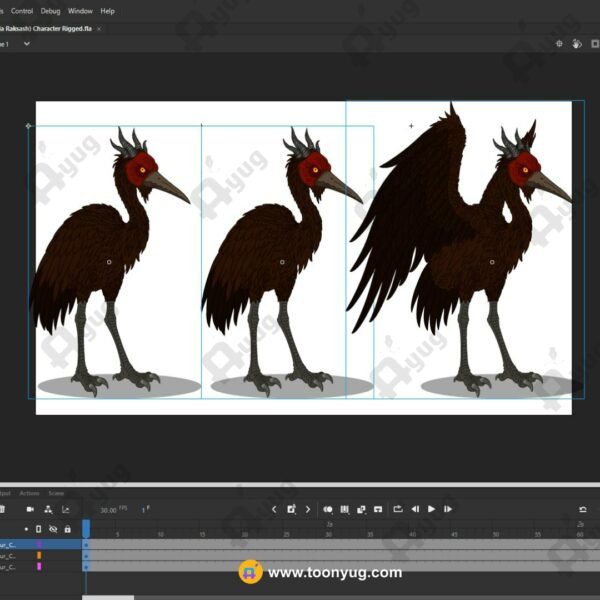Image resolution: width=600 pixels, height=600 pixels.
Task: Click the create tween icon
Action: pos(361,509)
